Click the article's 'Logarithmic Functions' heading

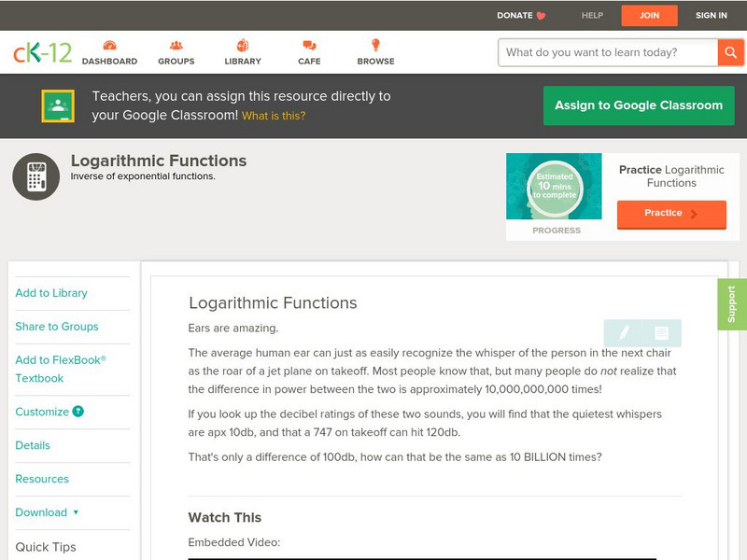coord(273,302)
